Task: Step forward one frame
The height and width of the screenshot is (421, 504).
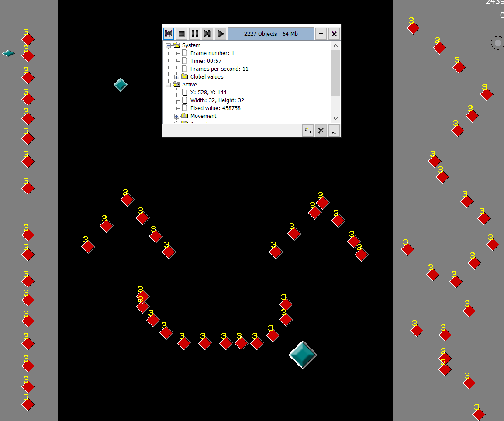Action: (x=207, y=34)
